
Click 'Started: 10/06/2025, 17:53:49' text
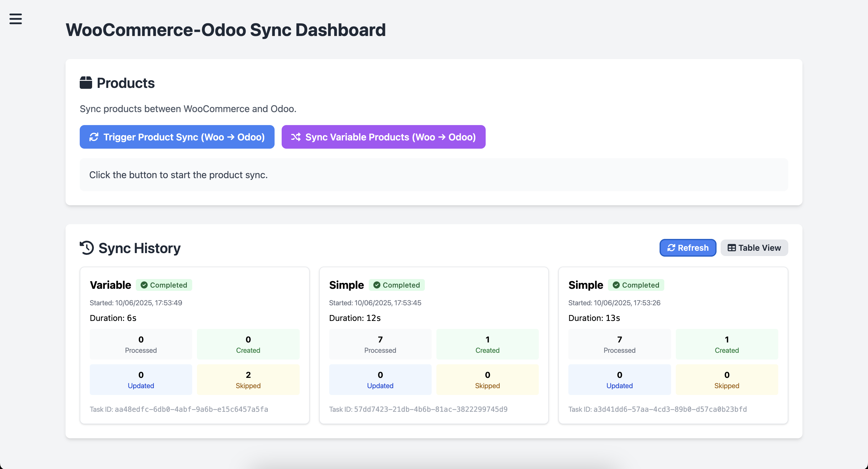pos(136,303)
